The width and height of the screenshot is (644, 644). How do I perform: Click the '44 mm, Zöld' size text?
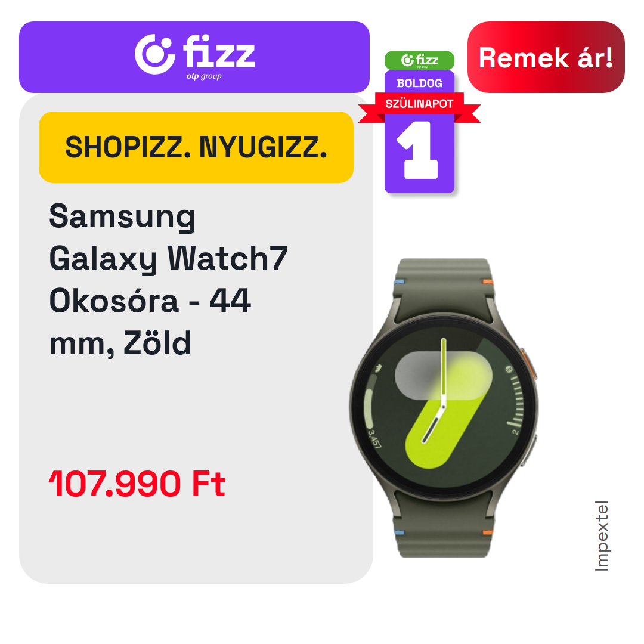coord(150,321)
